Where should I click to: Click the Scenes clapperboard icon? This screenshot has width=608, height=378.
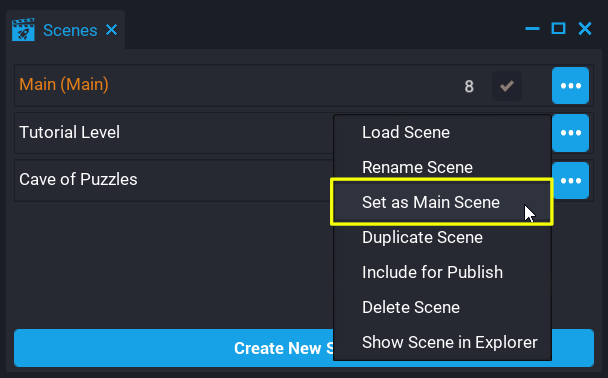point(23,29)
